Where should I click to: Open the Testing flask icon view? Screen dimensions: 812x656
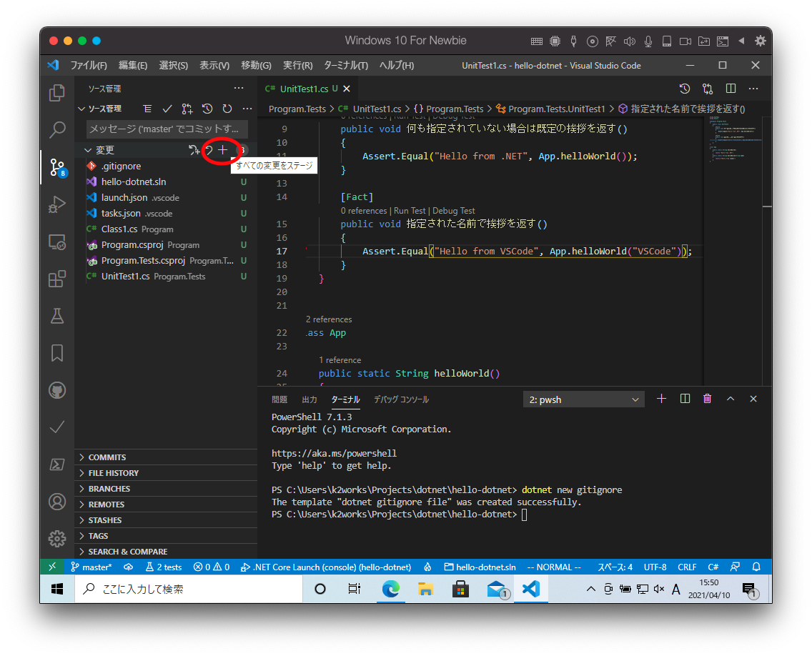[57, 316]
